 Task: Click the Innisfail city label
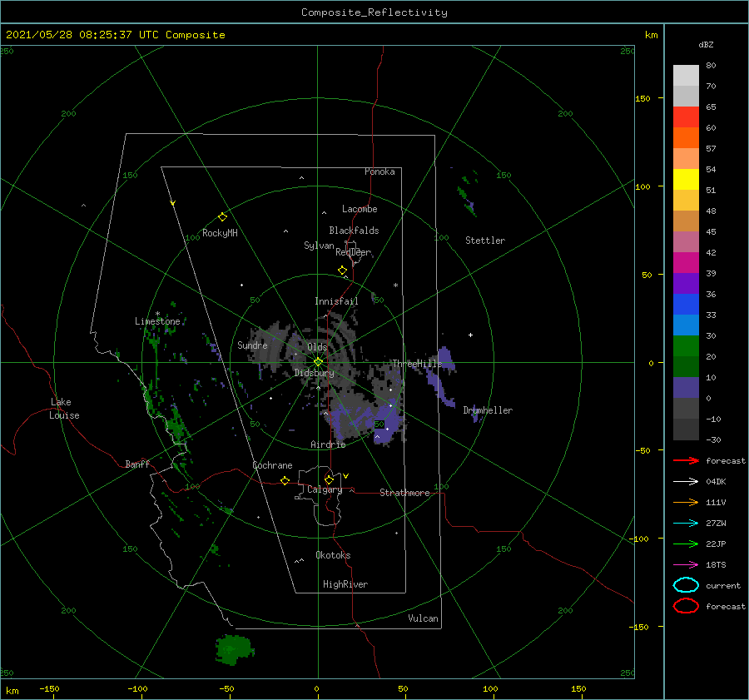[336, 301]
